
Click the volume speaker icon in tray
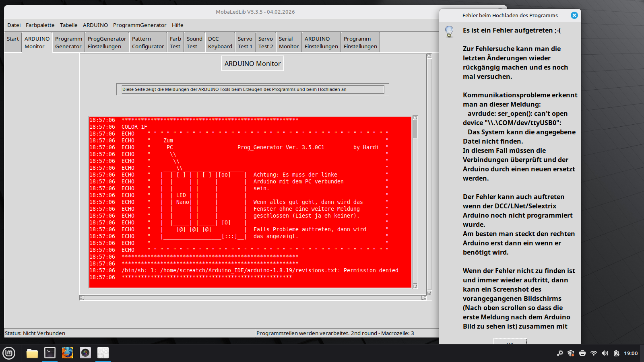(605, 353)
